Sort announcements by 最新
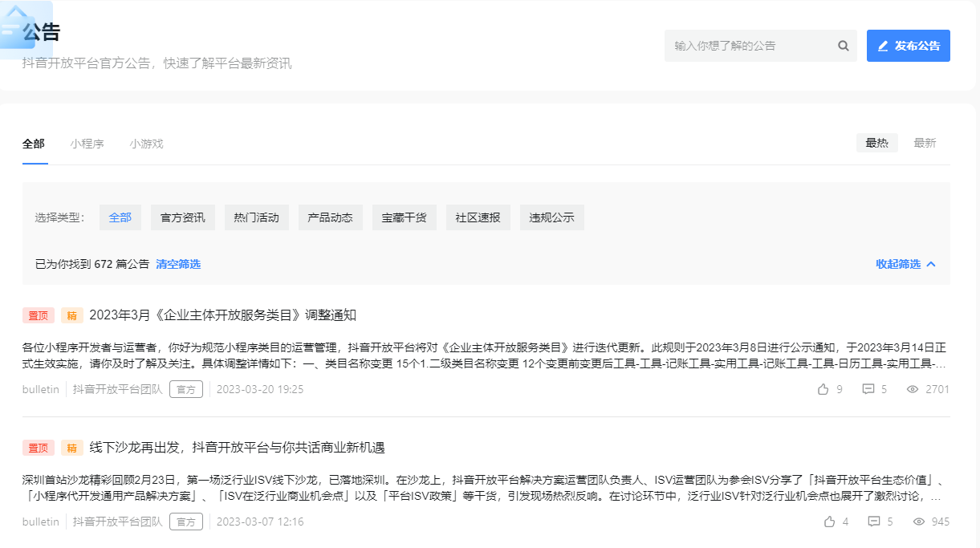The height and width of the screenshot is (548, 980). [x=925, y=143]
